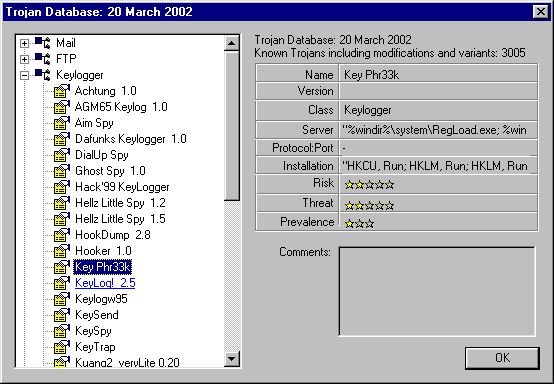The image size is (554, 384).
Task: Click the icon beside KeySend
Action: coord(62,315)
